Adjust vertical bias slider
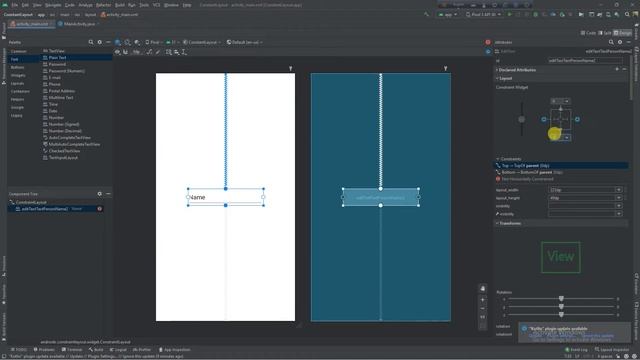Viewport: 640px width, 360px height. (521, 119)
